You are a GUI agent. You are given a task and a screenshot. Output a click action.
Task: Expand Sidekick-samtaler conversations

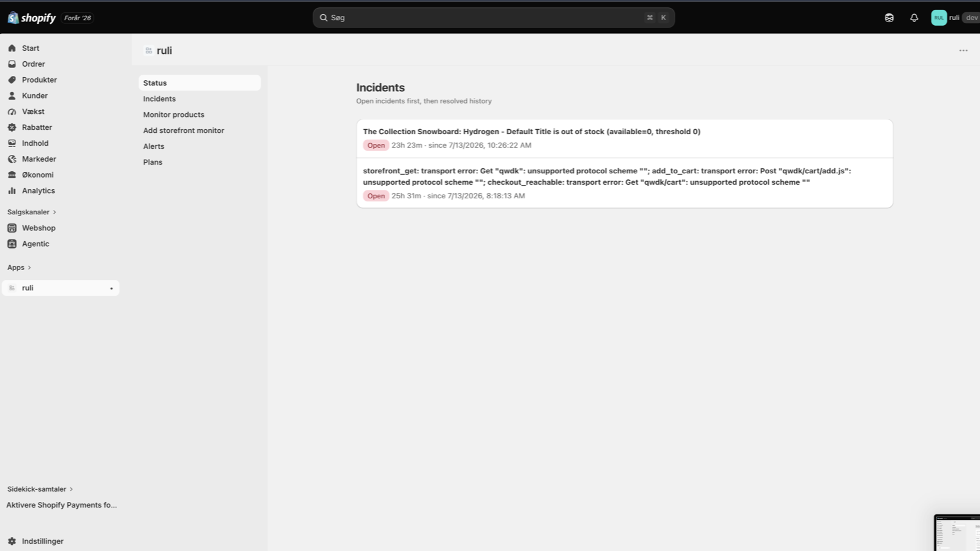click(x=40, y=489)
